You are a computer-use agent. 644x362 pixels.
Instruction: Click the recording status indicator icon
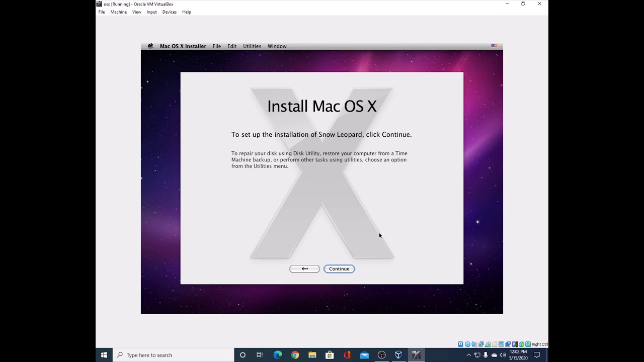coord(508,344)
